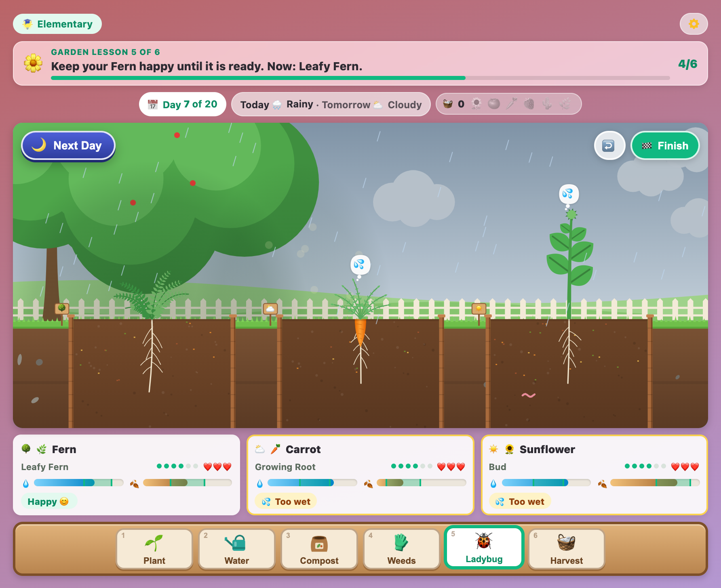Click the sunflower bud on the tall stem
The width and height of the screenshot is (721, 588).
pyautogui.click(x=571, y=214)
